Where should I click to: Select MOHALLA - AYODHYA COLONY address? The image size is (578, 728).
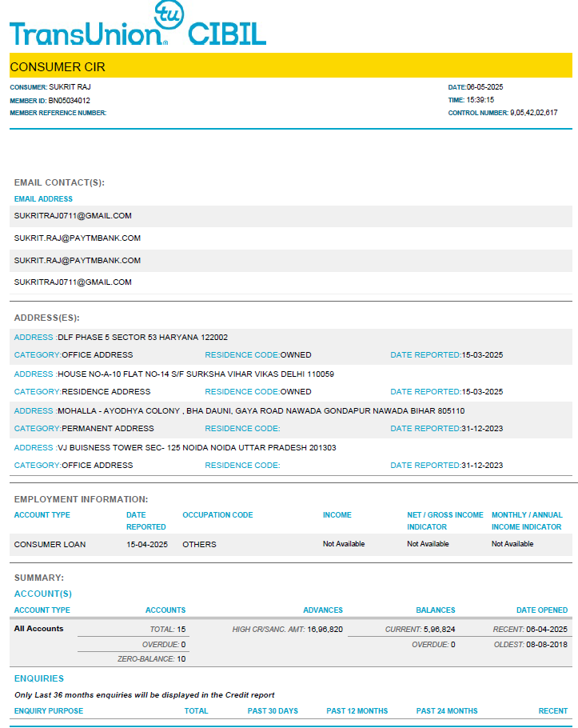point(261,411)
